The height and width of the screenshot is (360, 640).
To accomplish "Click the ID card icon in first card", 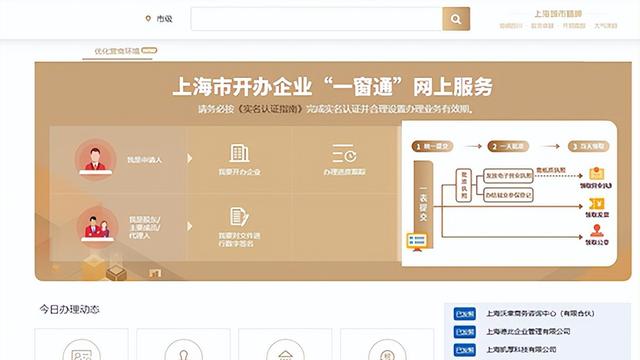I will click(82, 354).
